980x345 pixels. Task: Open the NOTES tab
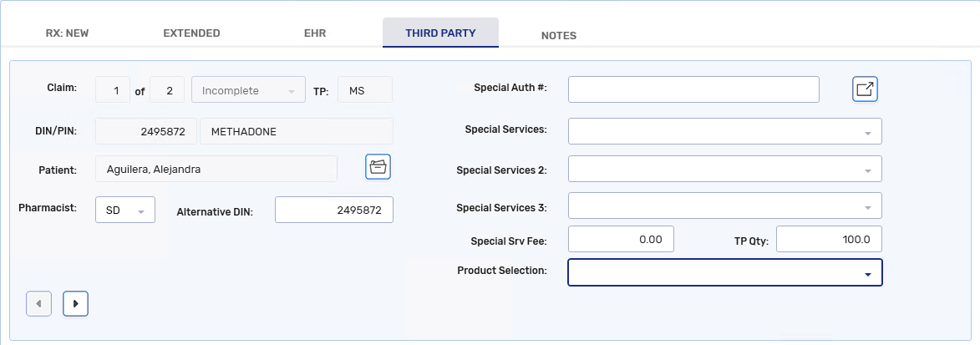pos(558,35)
